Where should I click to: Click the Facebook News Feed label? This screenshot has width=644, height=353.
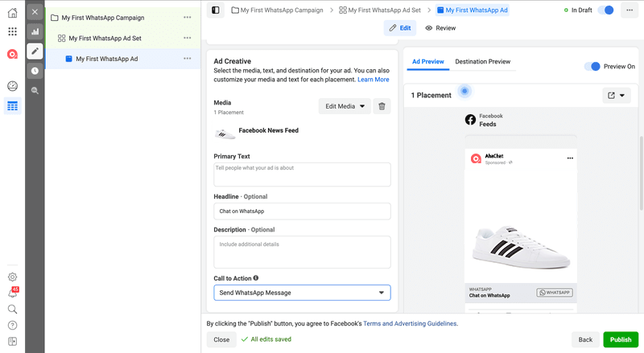click(268, 130)
